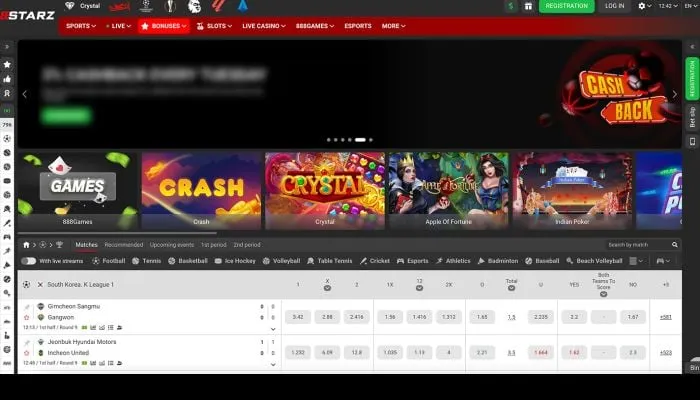Open +523 more markets link

tap(666, 353)
